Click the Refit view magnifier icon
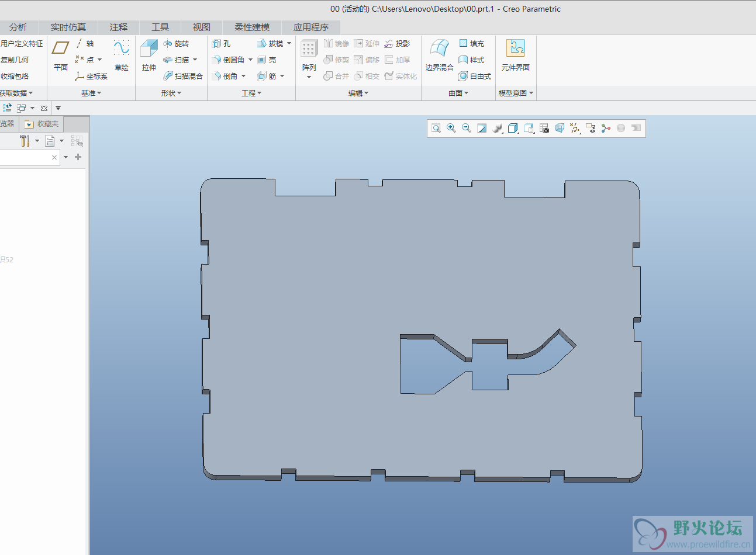 (436, 129)
